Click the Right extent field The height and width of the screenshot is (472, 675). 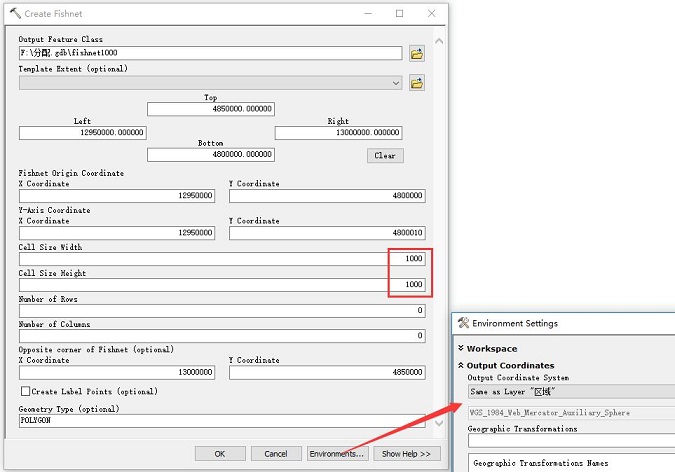pos(338,133)
